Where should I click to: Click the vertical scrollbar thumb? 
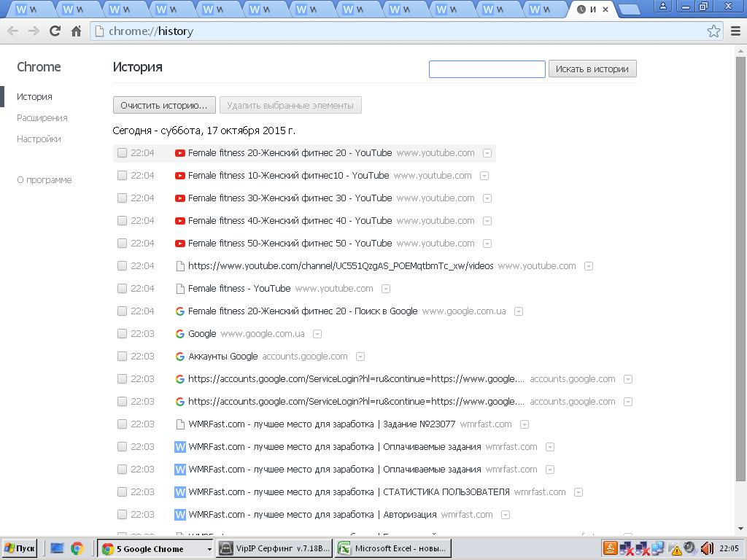[x=740, y=269]
